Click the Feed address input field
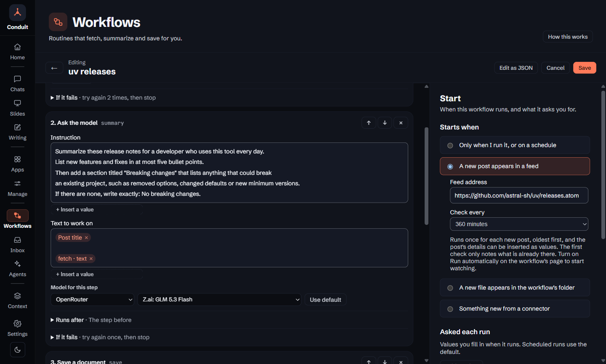606x364 pixels. (x=519, y=195)
